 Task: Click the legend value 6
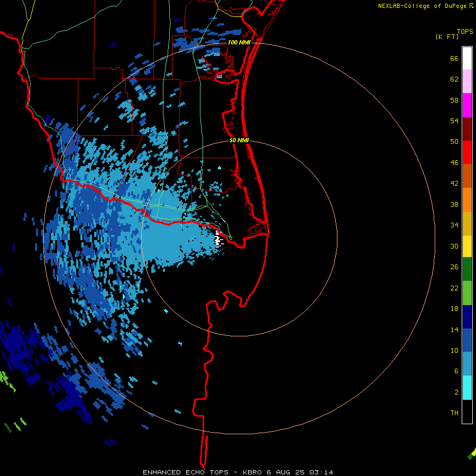point(456,371)
